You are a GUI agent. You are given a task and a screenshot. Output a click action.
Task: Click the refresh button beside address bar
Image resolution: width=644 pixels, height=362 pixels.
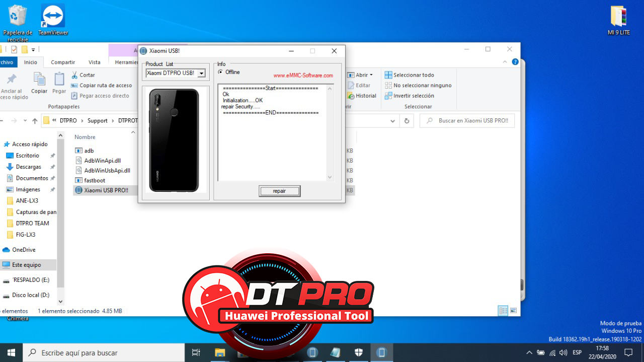point(407,121)
